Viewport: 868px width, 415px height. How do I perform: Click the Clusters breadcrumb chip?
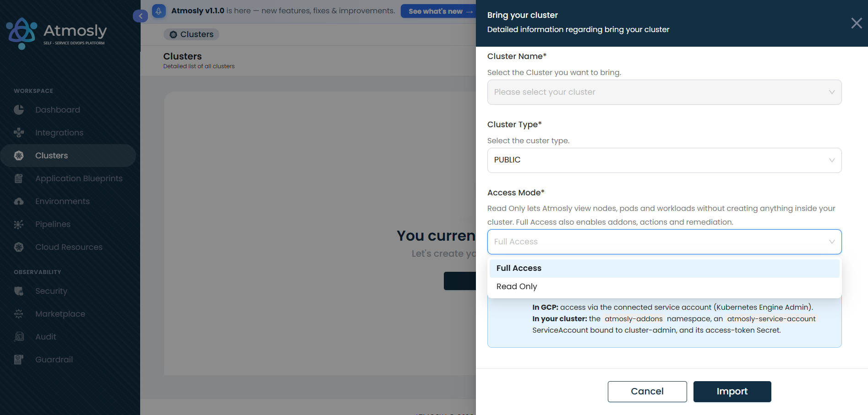click(x=191, y=34)
